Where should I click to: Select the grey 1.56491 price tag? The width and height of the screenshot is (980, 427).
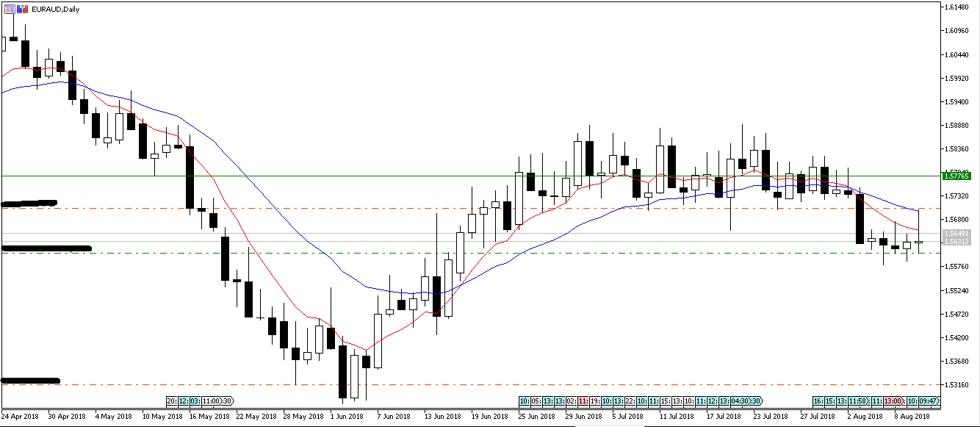[956, 233]
